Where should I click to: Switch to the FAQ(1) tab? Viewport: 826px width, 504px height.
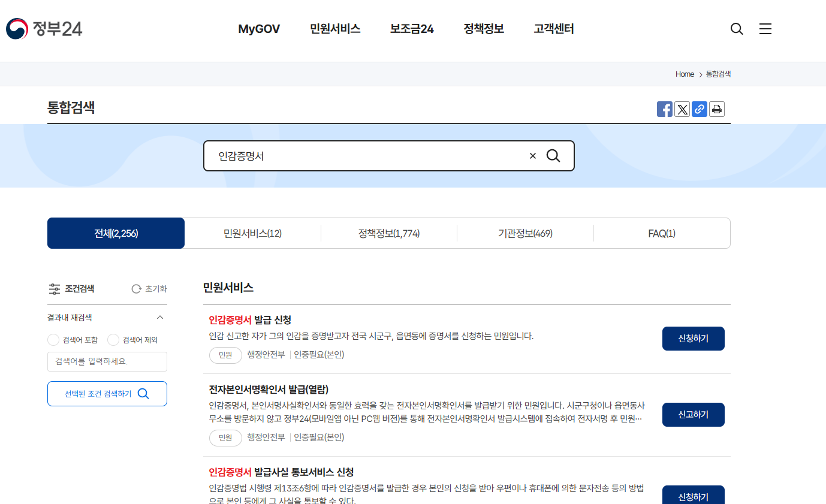pyautogui.click(x=662, y=233)
